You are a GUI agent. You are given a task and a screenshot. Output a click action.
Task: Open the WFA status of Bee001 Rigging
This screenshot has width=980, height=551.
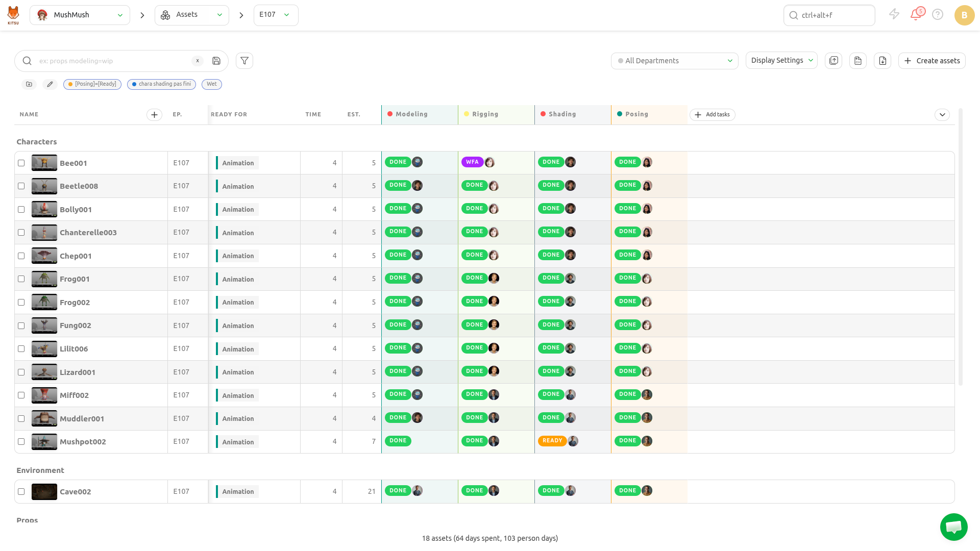[x=472, y=162]
